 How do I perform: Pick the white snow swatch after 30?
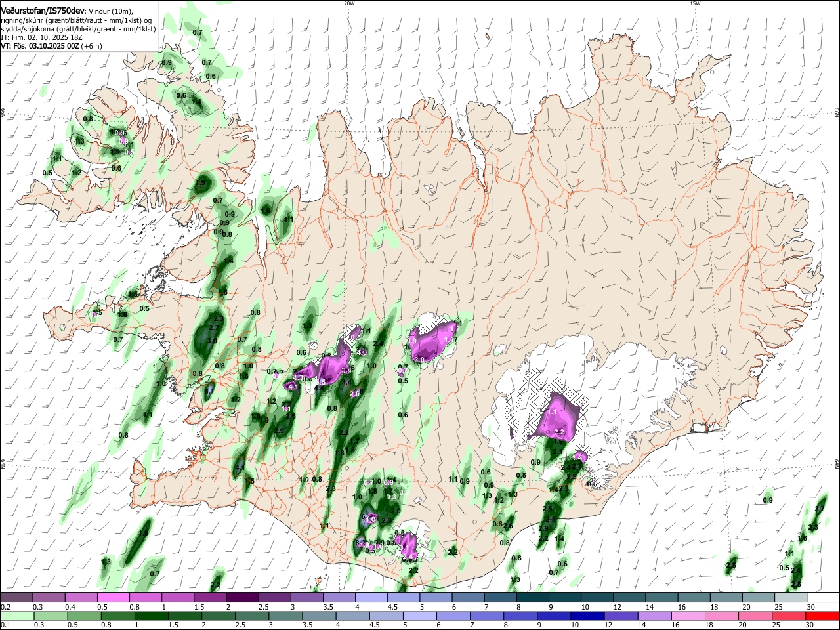(822, 598)
